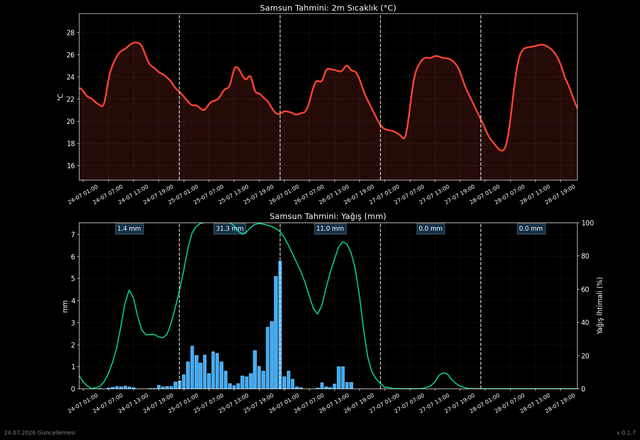Click '27-07 19:00' tick under temperature chart
The height and width of the screenshot is (440, 640).
460,195
